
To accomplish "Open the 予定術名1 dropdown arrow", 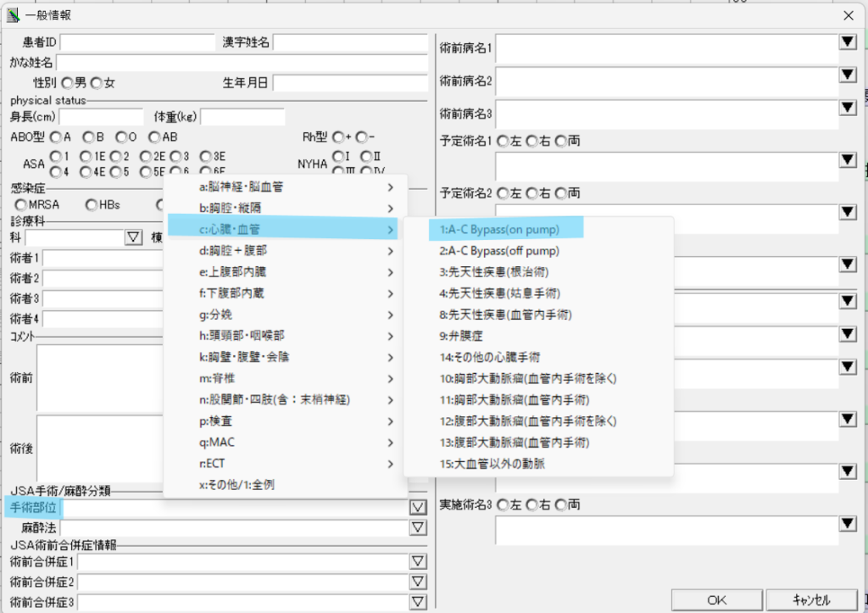I will coord(847,159).
